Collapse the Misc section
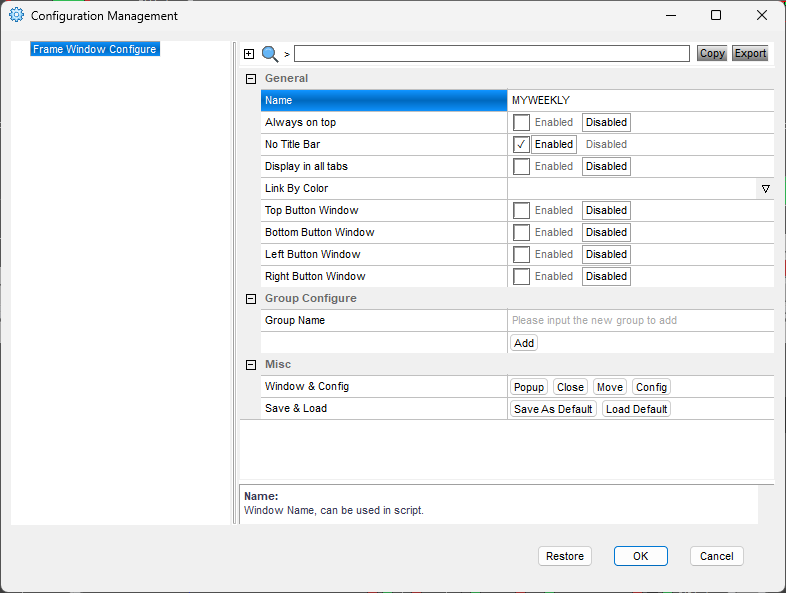Image resolution: width=786 pixels, height=593 pixels. pos(251,365)
